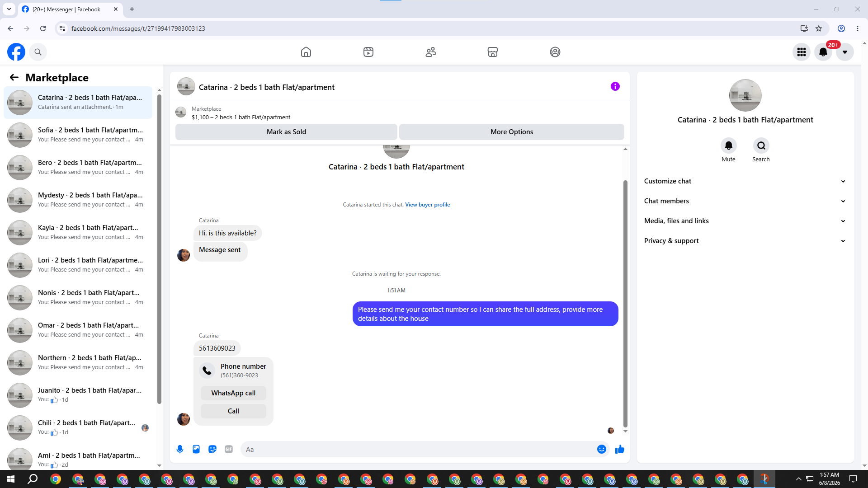The height and width of the screenshot is (488, 868).
Task: Select Catarina's conversation in the list
Action: (78, 102)
